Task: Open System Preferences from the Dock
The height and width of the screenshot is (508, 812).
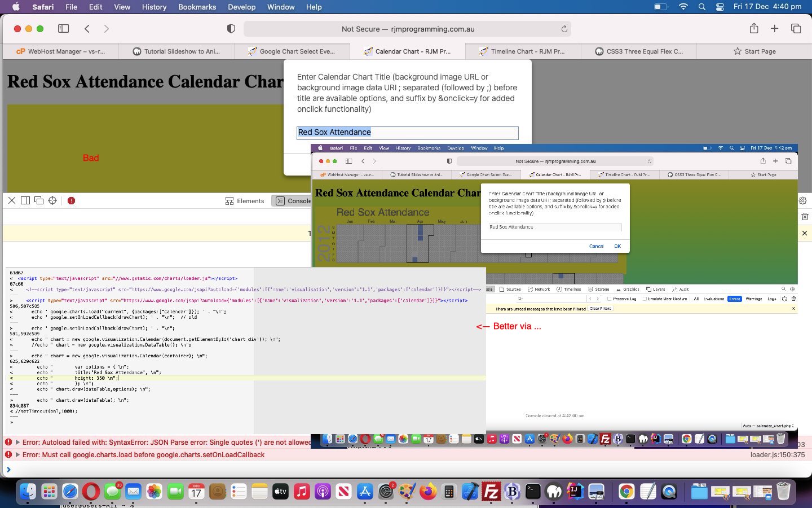Action: click(386, 492)
